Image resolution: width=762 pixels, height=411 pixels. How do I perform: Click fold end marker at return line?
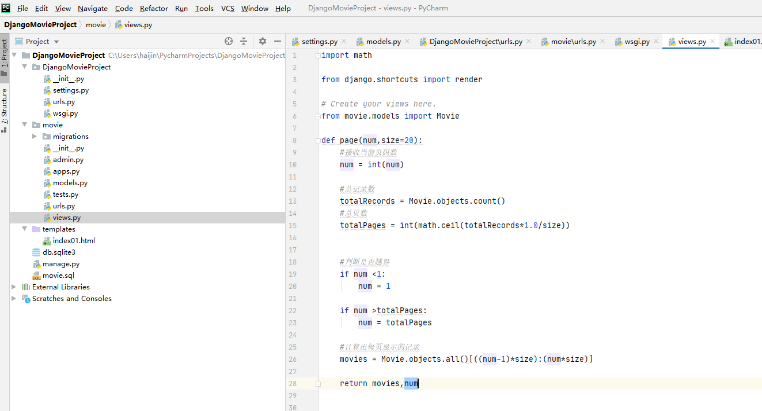318,383
